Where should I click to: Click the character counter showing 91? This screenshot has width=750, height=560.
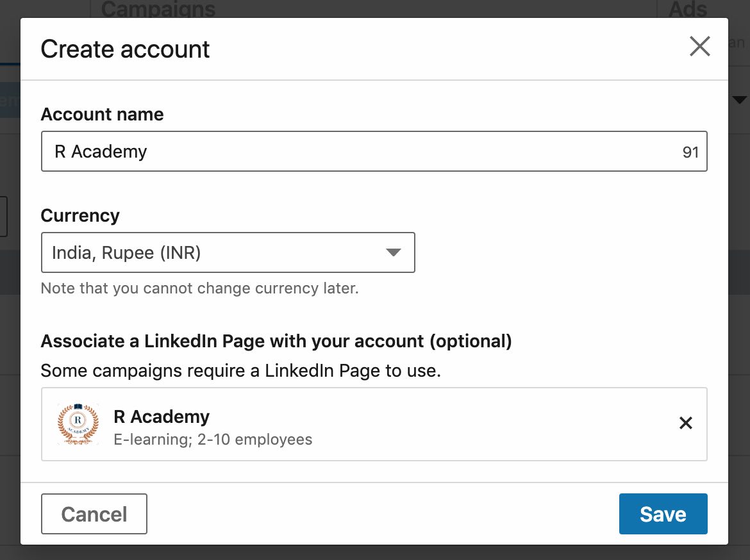pos(691,151)
